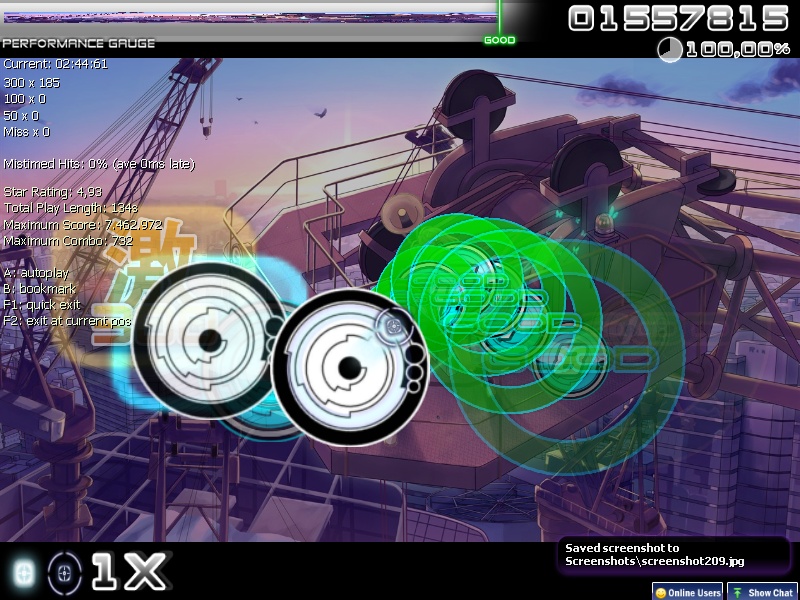Click the 'Total Play Length: 134s' text
800x600 pixels.
click(x=70, y=208)
